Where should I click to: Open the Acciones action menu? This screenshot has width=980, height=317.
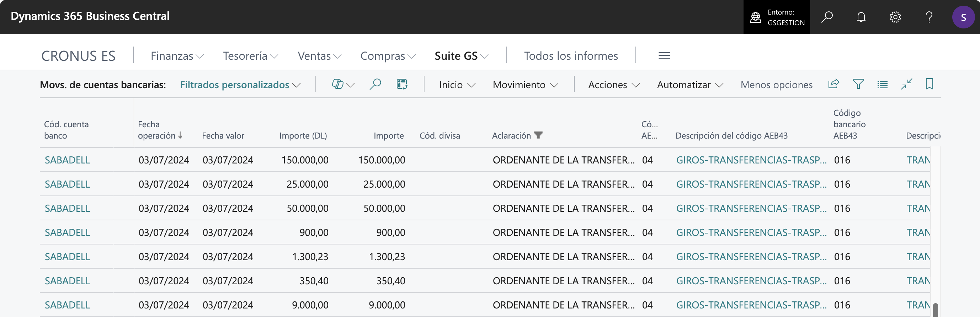614,85
